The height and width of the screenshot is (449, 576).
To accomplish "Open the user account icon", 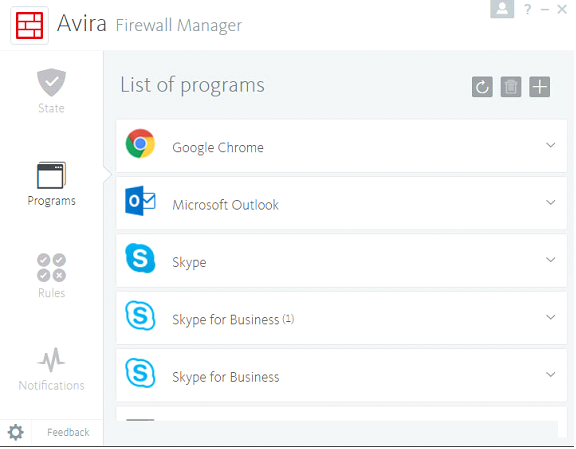I will [x=502, y=8].
